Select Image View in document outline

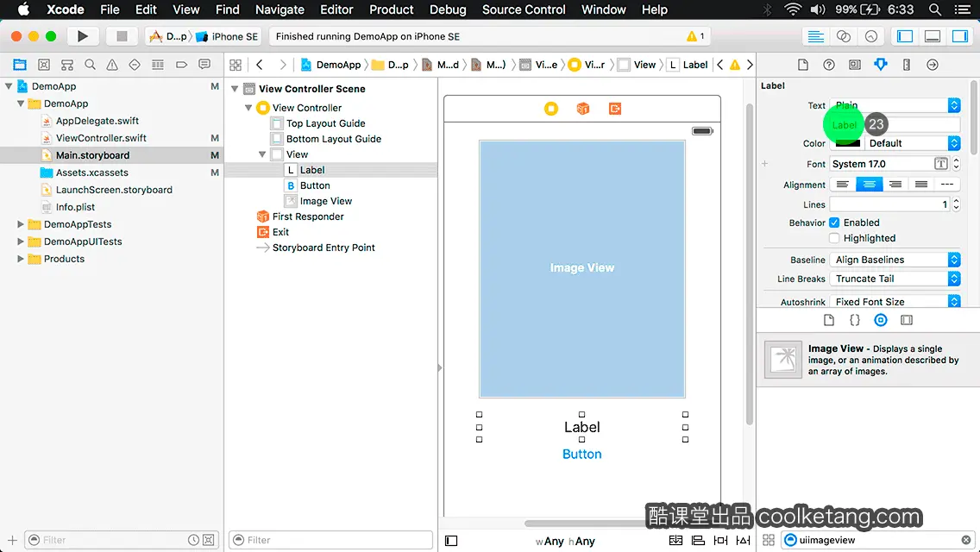pyautogui.click(x=325, y=201)
